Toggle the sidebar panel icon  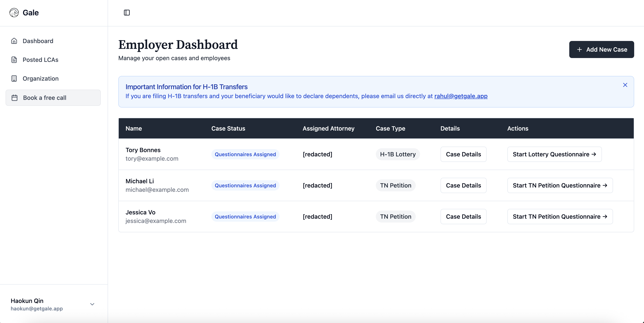[x=127, y=13]
